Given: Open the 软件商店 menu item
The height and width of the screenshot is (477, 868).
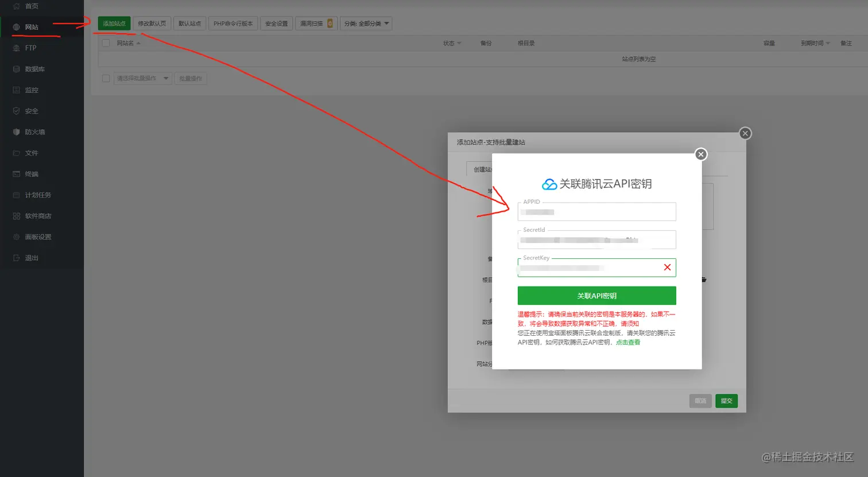Looking at the screenshot, I should 38,216.
